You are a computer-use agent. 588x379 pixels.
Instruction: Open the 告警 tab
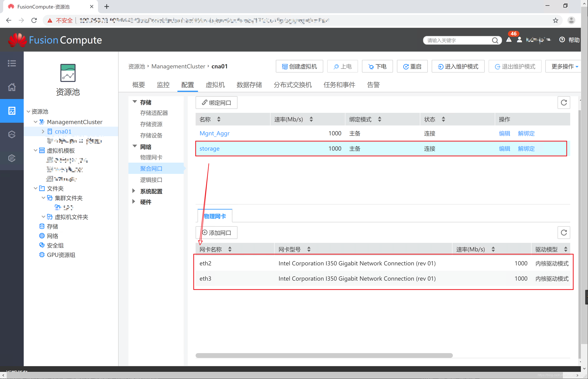point(373,85)
